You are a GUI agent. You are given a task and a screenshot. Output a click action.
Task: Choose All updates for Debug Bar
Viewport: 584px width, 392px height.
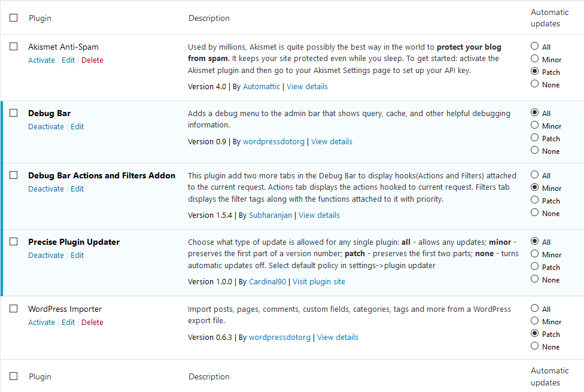[534, 112]
